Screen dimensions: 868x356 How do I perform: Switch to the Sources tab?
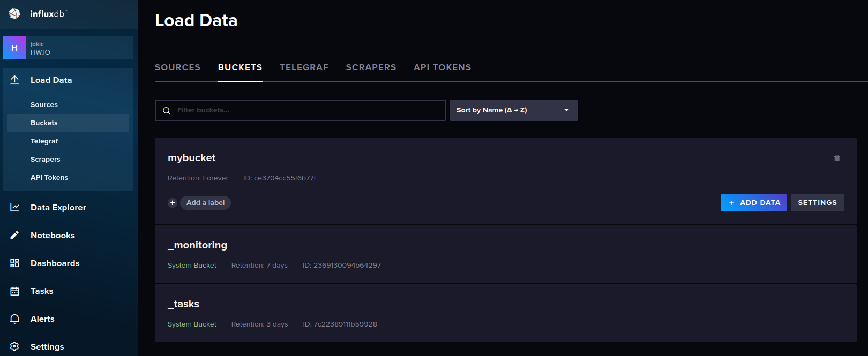177,67
